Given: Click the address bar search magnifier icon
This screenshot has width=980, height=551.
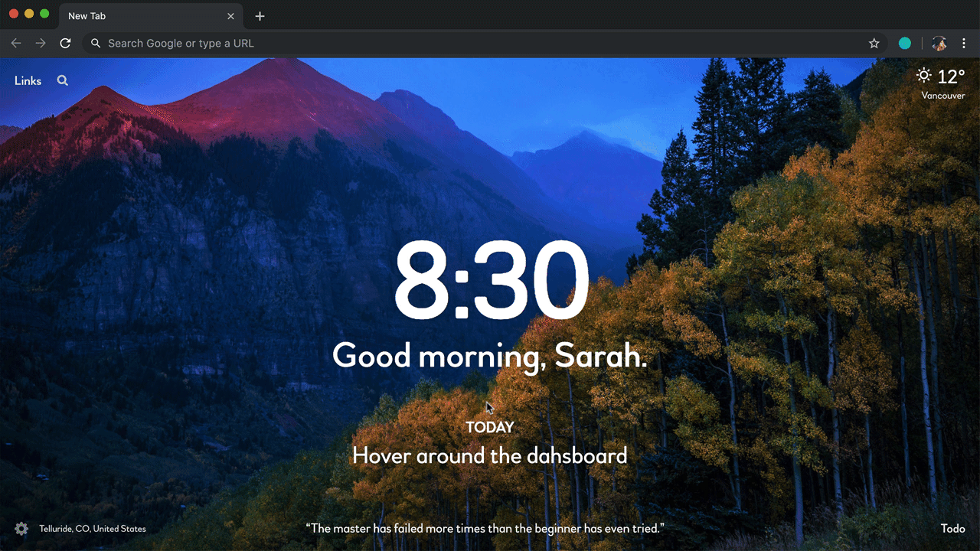Looking at the screenshot, I should coord(96,44).
